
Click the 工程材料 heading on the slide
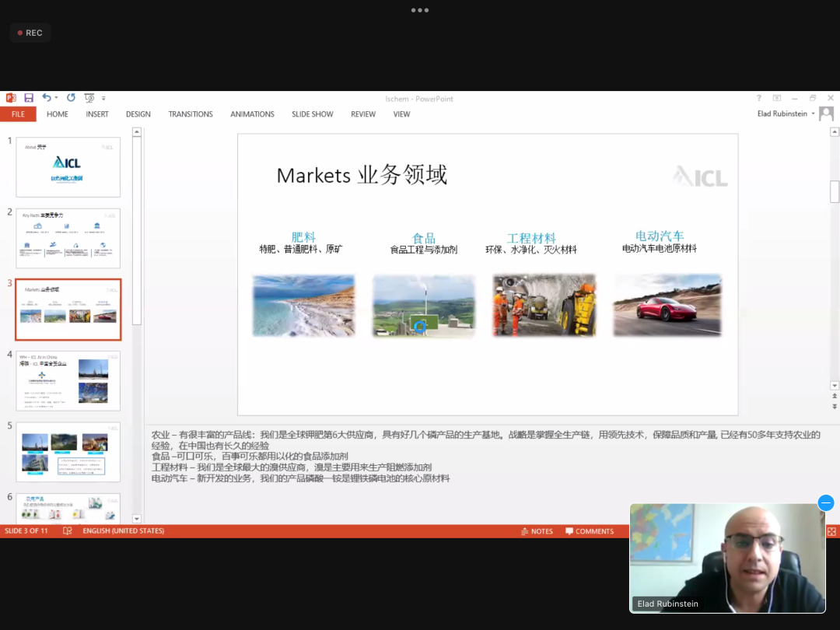531,238
